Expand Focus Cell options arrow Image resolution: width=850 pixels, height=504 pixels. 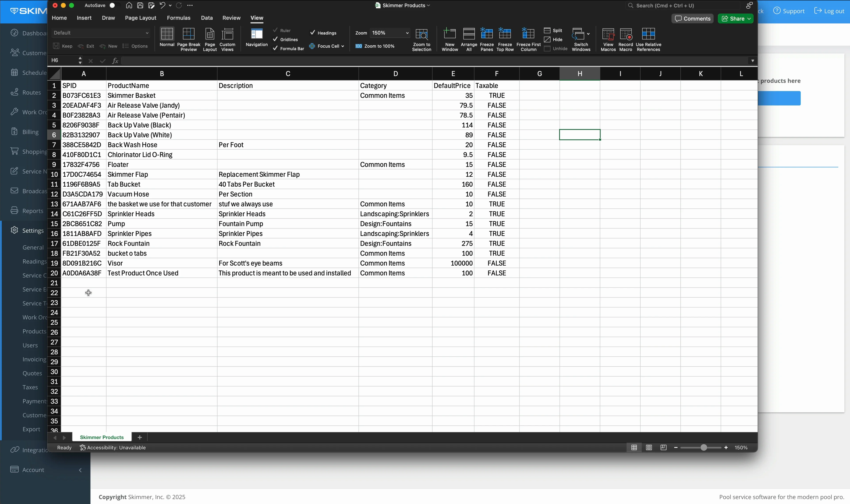tap(343, 46)
